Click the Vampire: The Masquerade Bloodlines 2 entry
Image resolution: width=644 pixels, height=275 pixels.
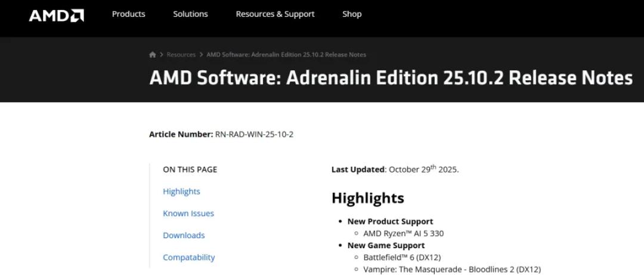coord(452,270)
